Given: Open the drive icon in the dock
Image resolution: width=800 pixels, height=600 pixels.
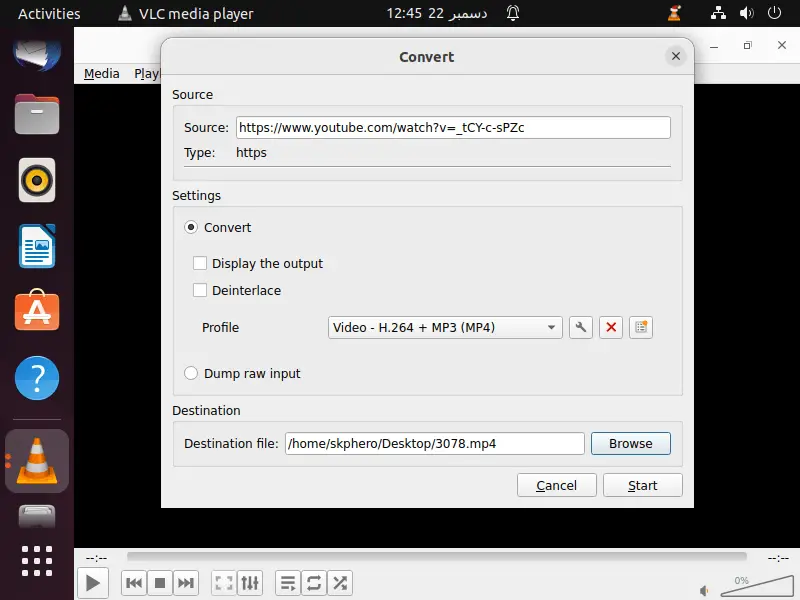Looking at the screenshot, I should [37, 516].
